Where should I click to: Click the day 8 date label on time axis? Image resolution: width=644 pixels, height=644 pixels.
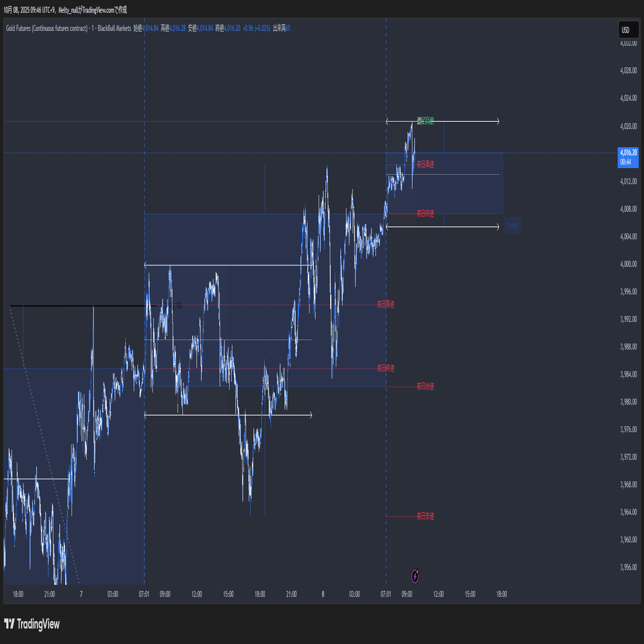click(x=323, y=594)
